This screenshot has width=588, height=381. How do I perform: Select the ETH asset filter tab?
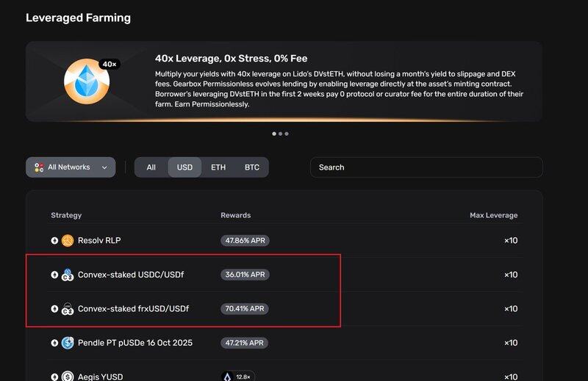coord(218,167)
